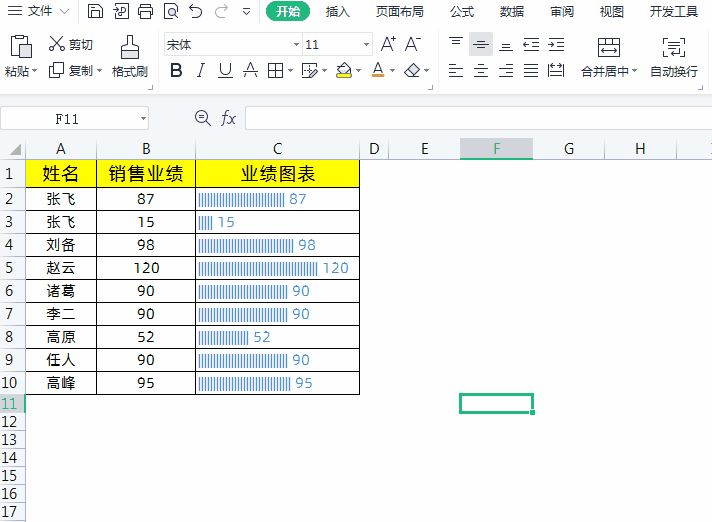Image resolution: width=712 pixels, height=522 pixels.
Task: Decrease font size with A- icon
Action: pyautogui.click(x=413, y=44)
